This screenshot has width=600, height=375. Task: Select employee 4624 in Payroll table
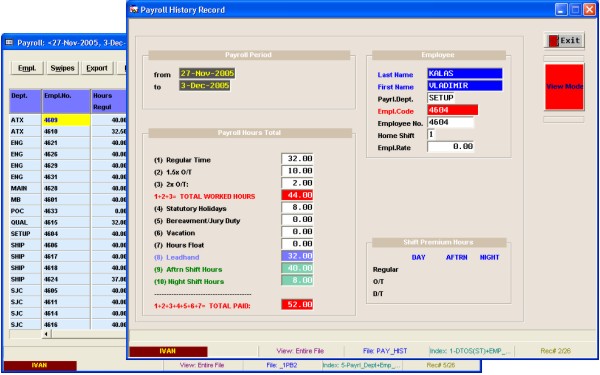pos(66,279)
